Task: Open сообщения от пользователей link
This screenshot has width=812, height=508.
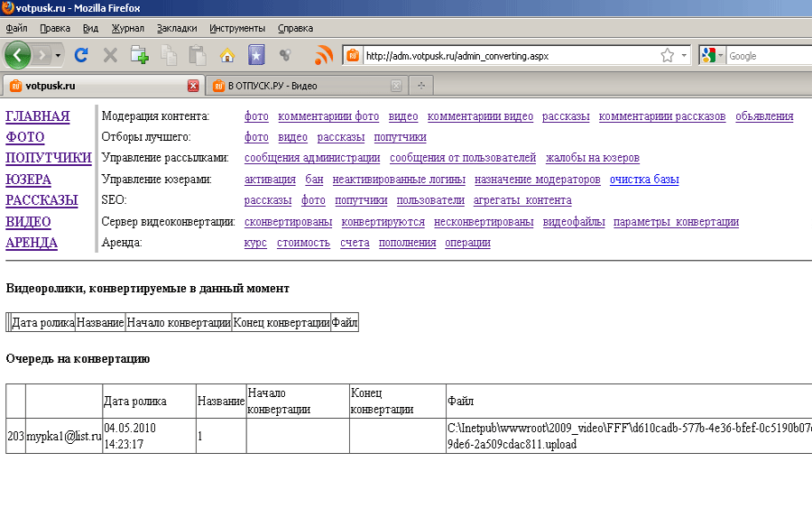Action: pyautogui.click(x=463, y=158)
